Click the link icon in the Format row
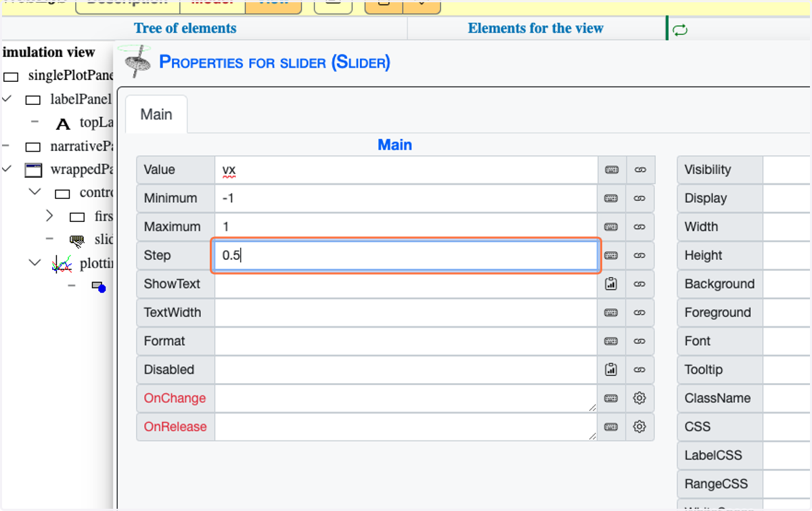 click(640, 341)
